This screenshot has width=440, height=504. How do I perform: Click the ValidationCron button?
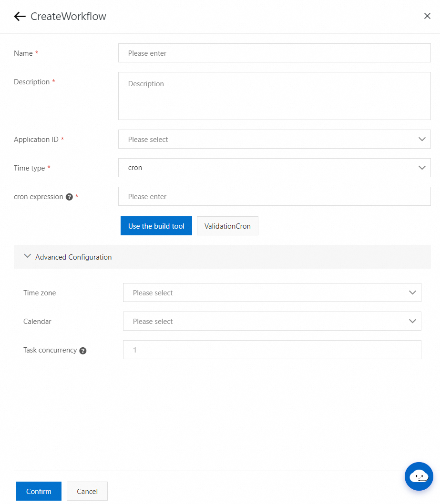[227, 226]
